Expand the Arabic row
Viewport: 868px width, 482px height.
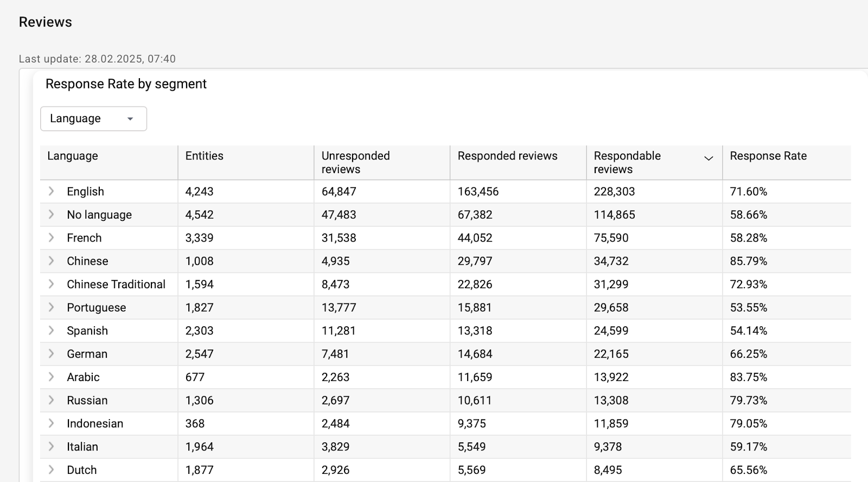pos(52,377)
